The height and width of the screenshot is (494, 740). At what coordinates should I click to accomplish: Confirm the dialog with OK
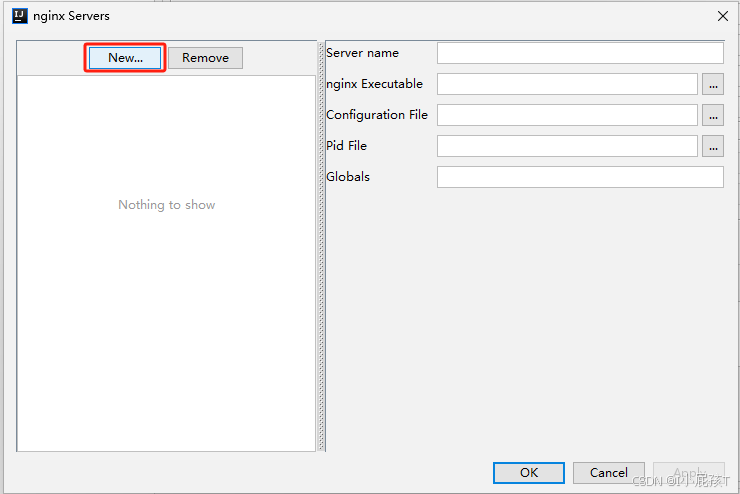click(x=529, y=472)
